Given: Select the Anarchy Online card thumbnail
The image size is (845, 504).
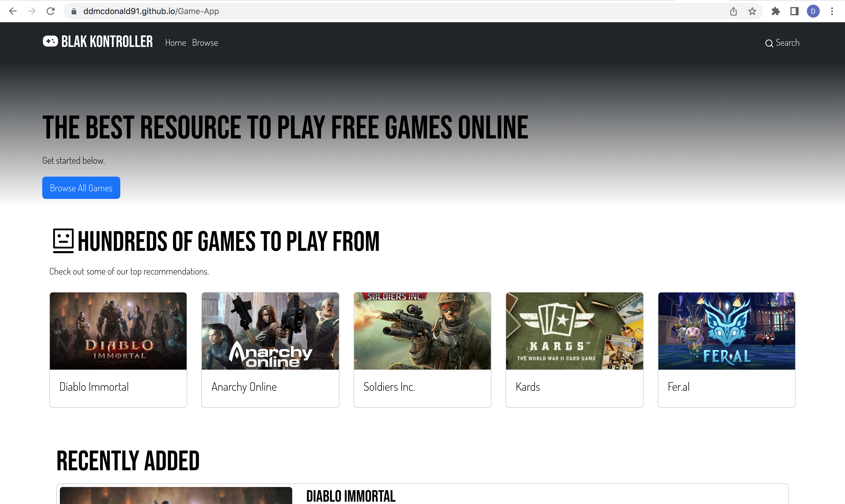Looking at the screenshot, I should [270, 331].
